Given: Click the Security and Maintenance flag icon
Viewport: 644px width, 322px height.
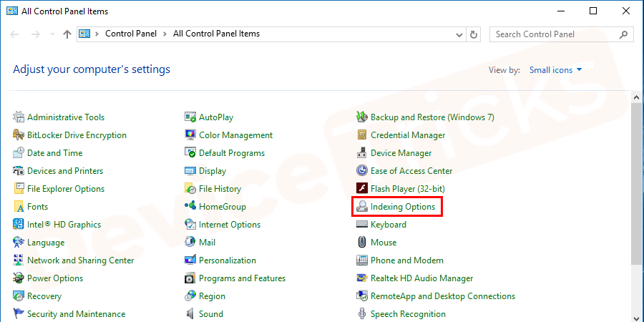Looking at the screenshot, I should coord(19,314).
